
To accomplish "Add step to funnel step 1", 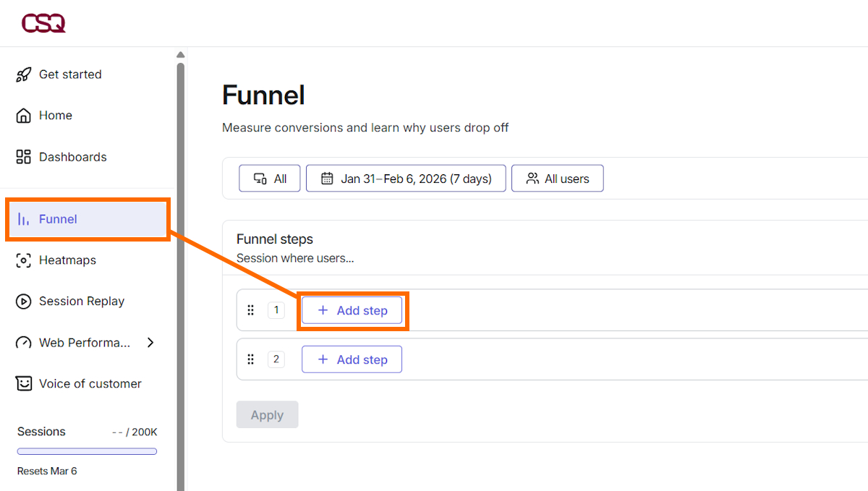I will tap(352, 309).
